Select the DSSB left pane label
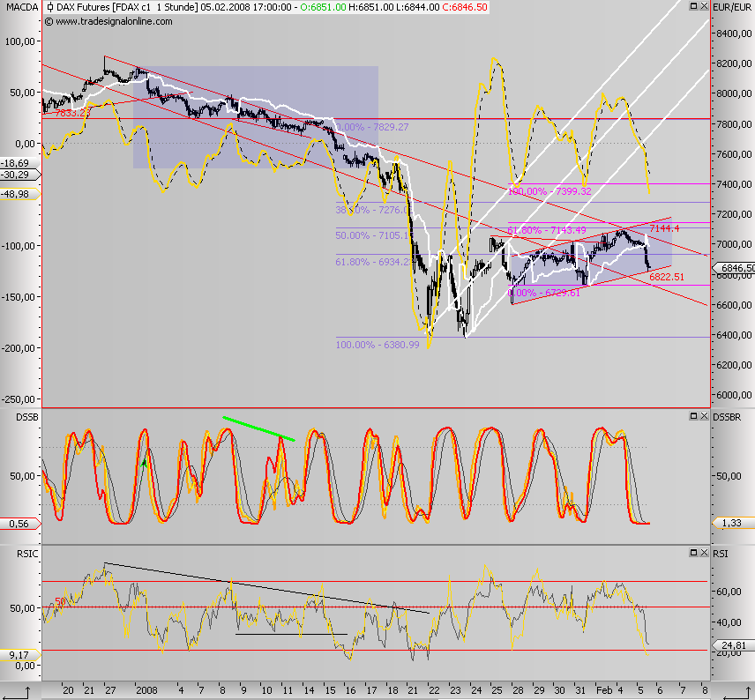Image resolution: width=755 pixels, height=700 pixels. [x=27, y=417]
